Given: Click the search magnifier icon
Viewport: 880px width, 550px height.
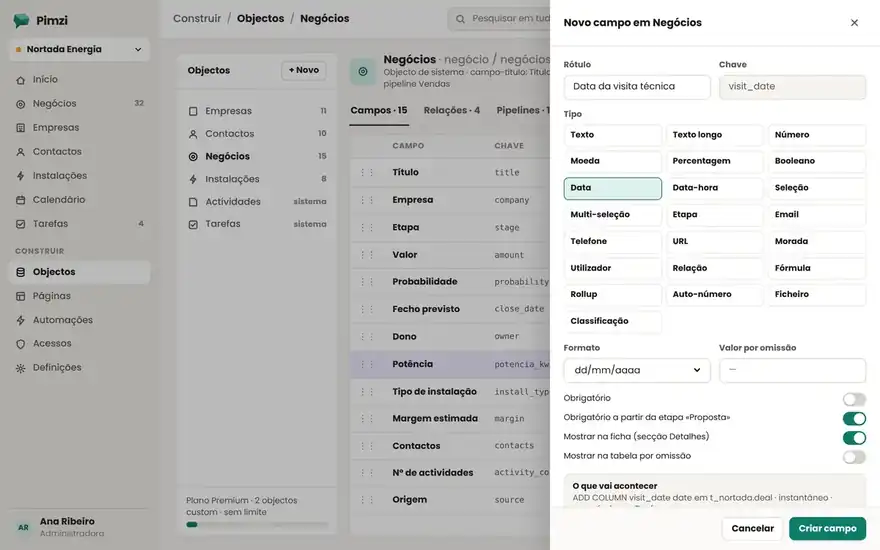Looking at the screenshot, I should [460, 19].
